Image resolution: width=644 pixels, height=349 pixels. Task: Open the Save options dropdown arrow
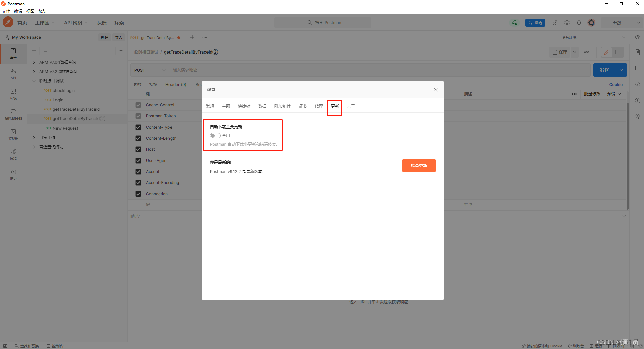click(575, 52)
